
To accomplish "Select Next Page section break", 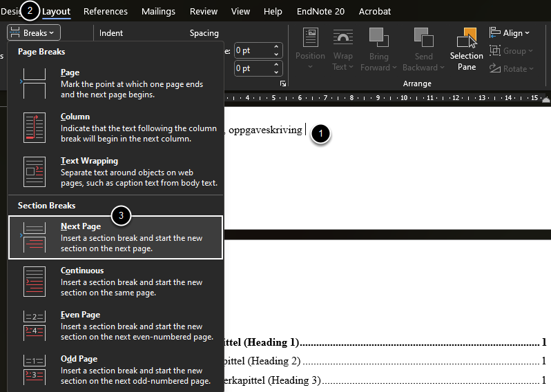I will 115,237.
